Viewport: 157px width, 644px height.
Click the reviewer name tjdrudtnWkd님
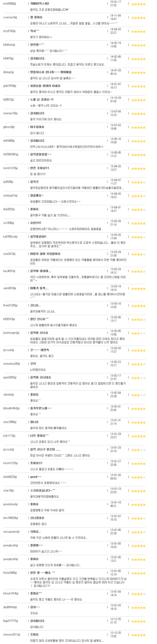[11, 408]
